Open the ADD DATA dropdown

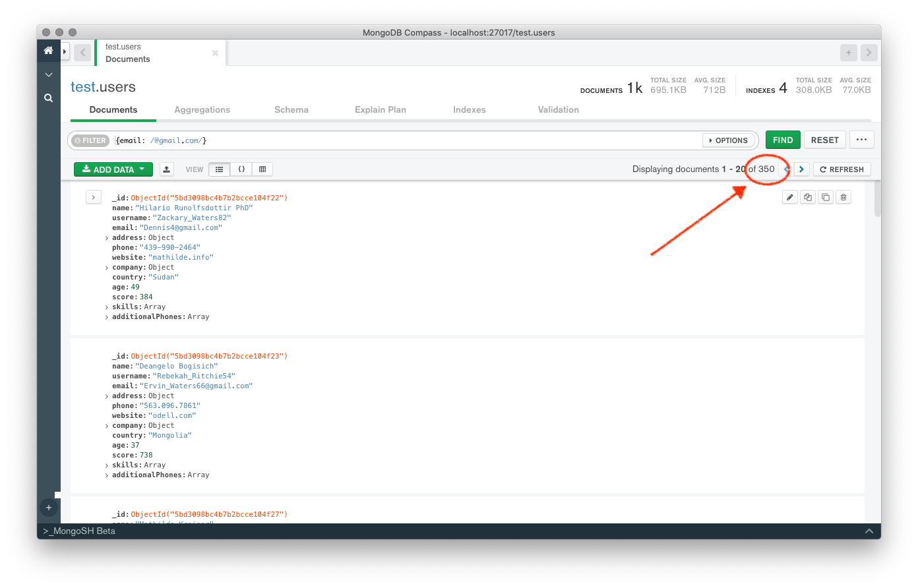[113, 169]
